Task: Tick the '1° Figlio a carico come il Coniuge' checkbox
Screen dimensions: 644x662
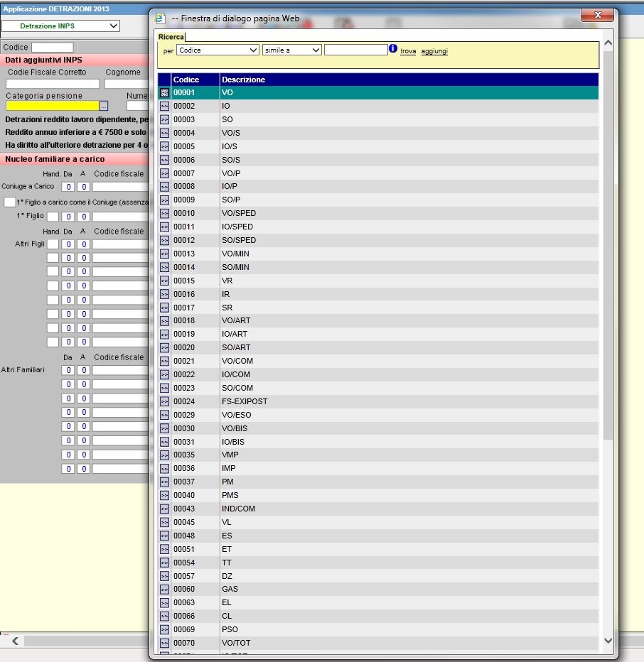Action: click(x=9, y=202)
